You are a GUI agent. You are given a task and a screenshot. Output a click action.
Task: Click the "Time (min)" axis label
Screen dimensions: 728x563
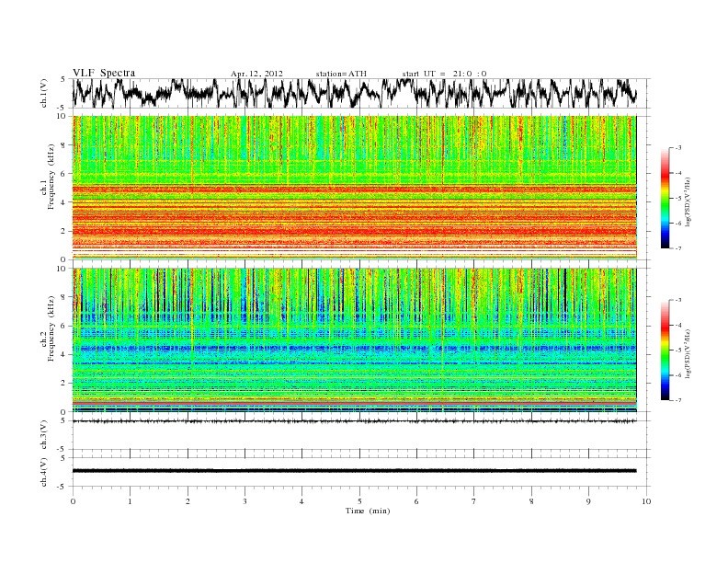pos(368,511)
